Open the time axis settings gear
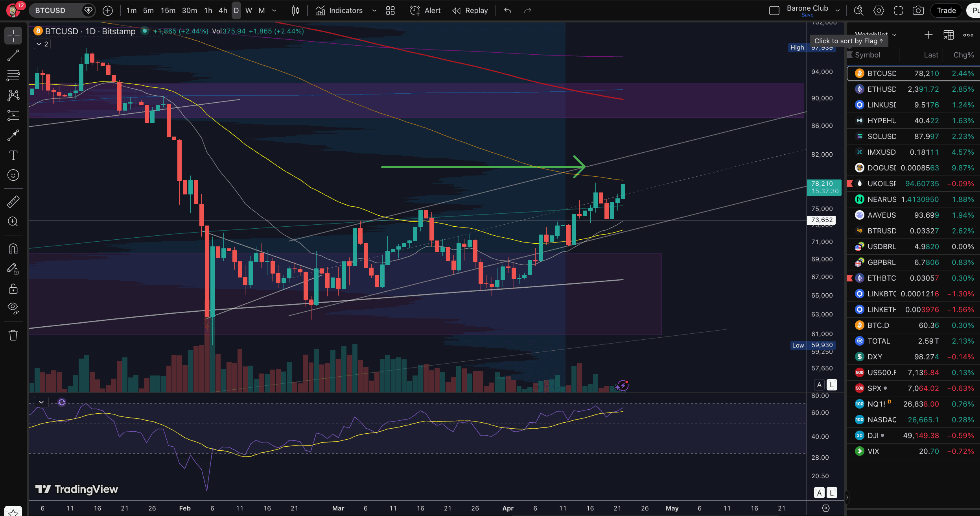The height and width of the screenshot is (516, 980). pyautogui.click(x=826, y=508)
